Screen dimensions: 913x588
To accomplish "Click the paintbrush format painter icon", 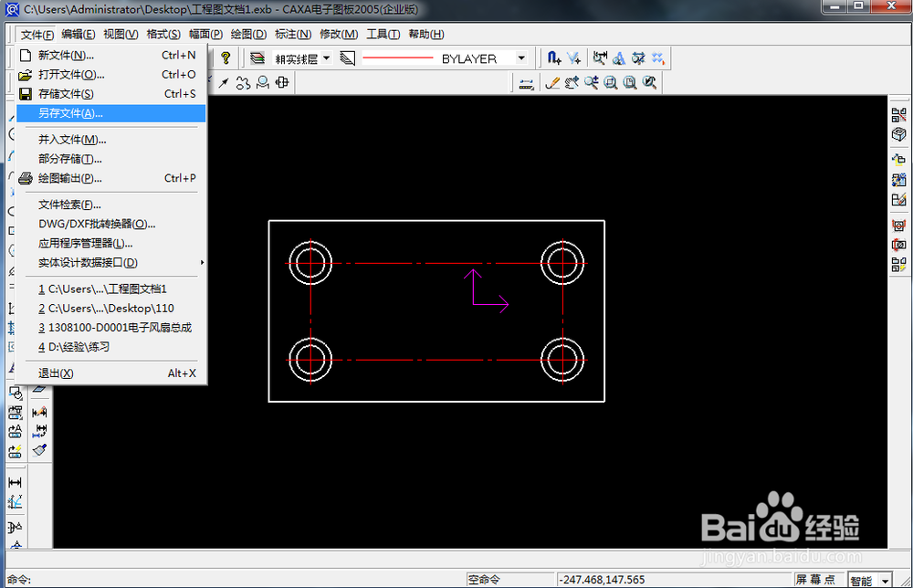I will click(x=39, y=450).
